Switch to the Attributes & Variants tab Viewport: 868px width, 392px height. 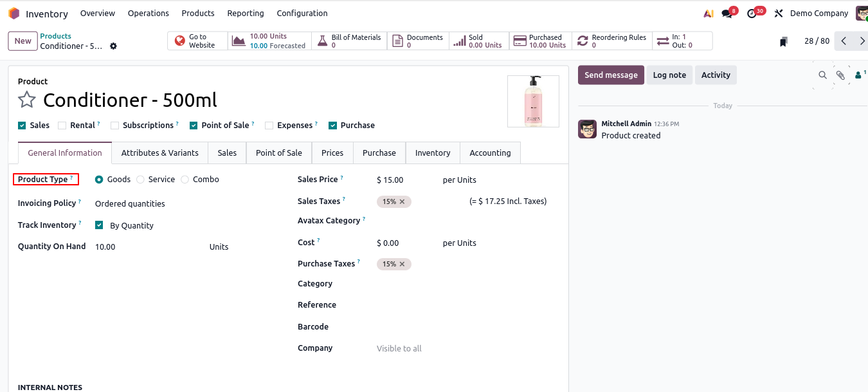coord(160,153)
